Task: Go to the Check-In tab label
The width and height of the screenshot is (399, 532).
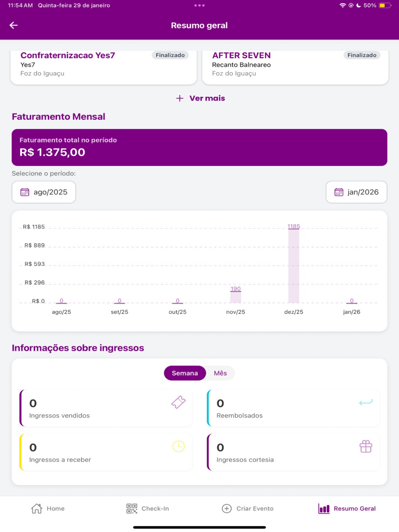Action: pyautogui.click(x=155, y=508)
